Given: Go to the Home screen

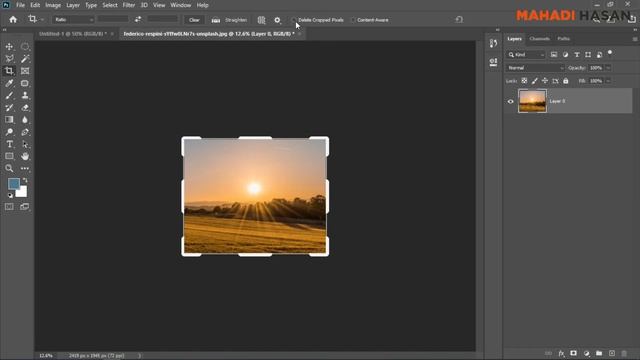Looking at the screenshot, I should (13, 20).
